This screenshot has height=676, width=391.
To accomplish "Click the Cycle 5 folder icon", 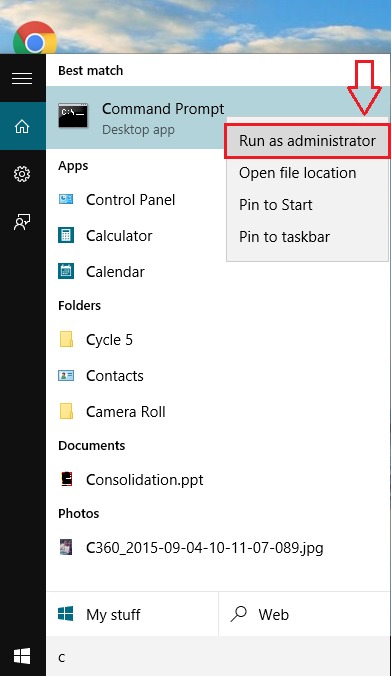I will [66, 339].
